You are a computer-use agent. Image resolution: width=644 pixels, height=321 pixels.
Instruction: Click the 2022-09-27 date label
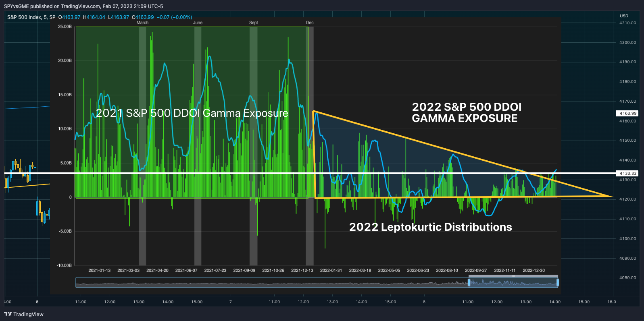point(476,270)
